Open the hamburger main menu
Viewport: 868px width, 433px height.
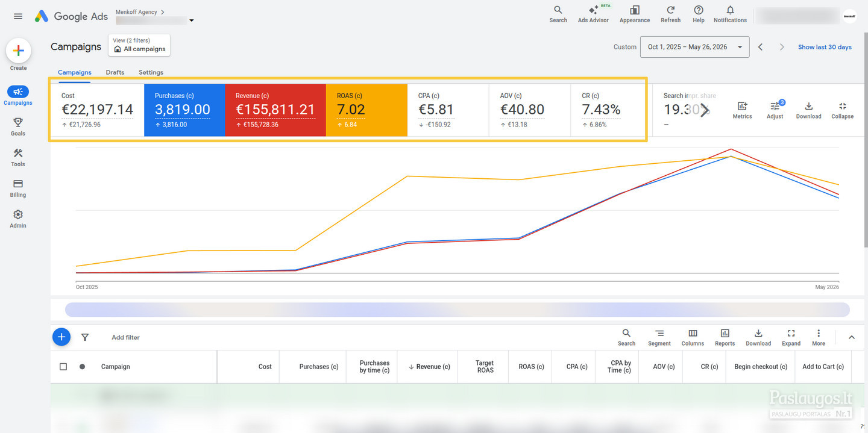18,16
